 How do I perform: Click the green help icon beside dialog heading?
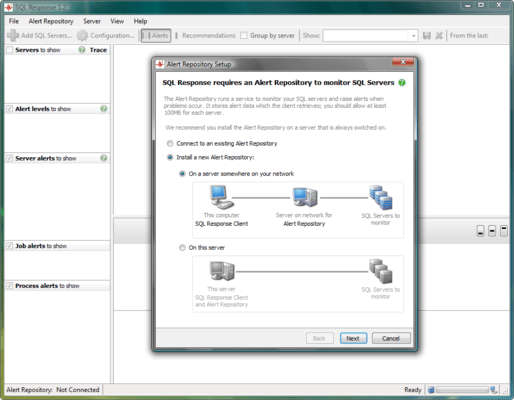[x=402, y=83]
